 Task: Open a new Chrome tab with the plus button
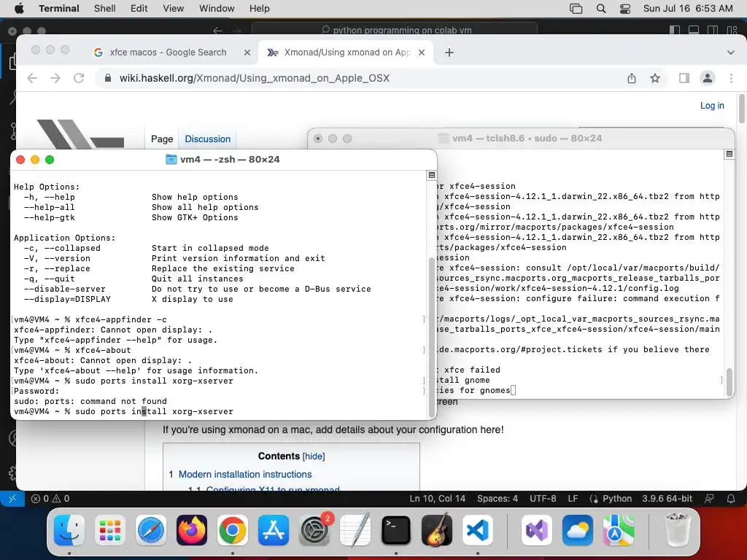pos(449,52)
